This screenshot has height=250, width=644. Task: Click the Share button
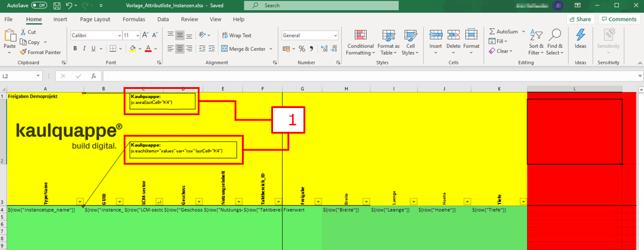pyautogui.click(x=580, y=19)
